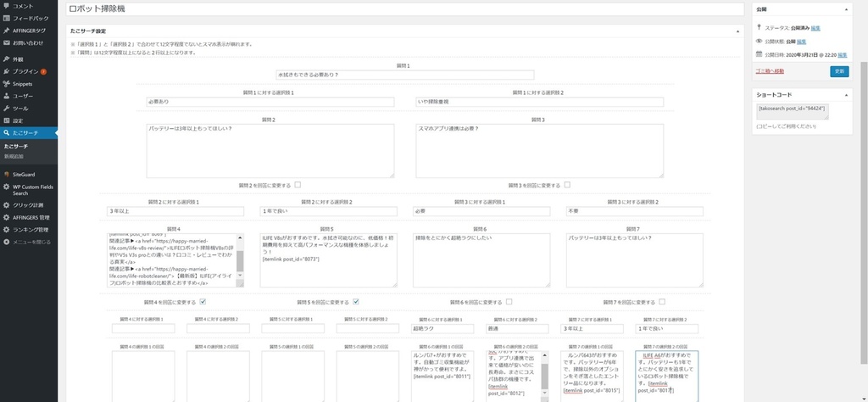
Task: Click 編集 link next to 公開日時
Action: click(x=842, y=55)
